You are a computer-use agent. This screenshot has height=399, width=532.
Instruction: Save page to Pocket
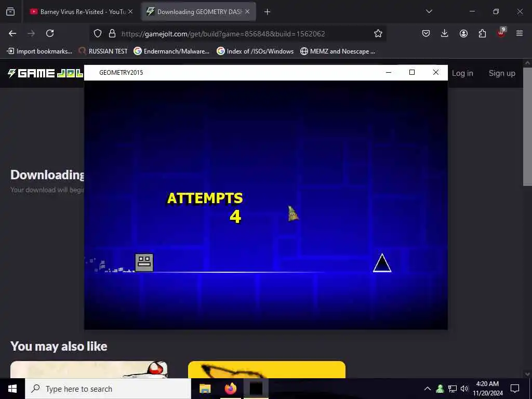tap(426, 33)
